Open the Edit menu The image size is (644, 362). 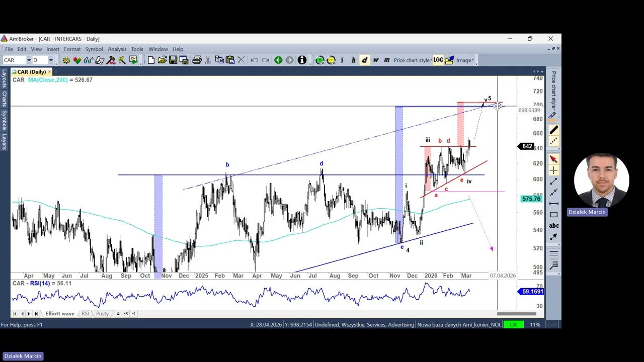click(x=22, y=49)
